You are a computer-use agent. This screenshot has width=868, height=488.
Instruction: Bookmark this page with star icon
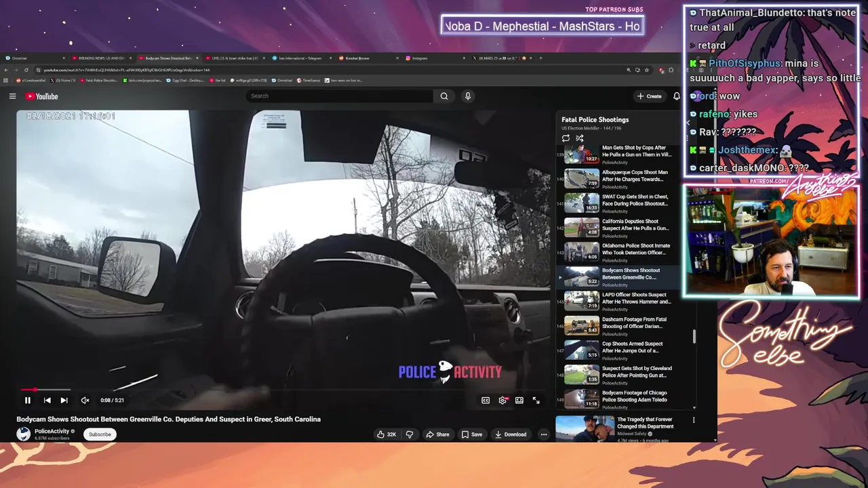[647, 70]
